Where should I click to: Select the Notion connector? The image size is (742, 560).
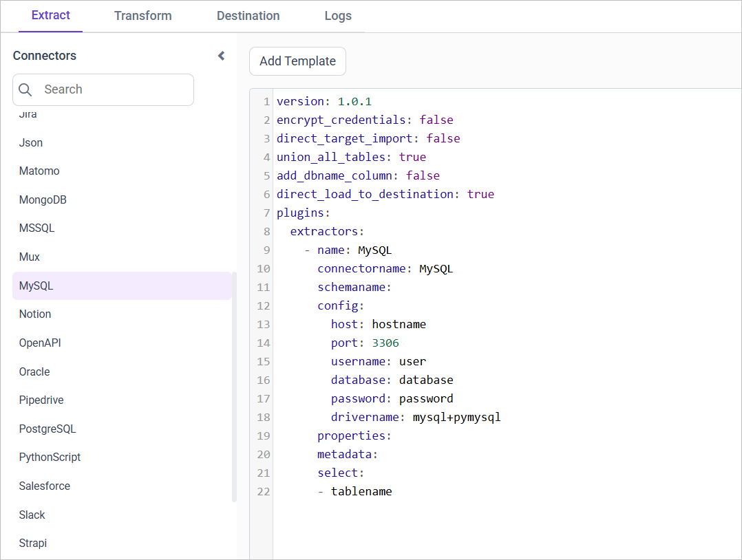tap(35, 314)
